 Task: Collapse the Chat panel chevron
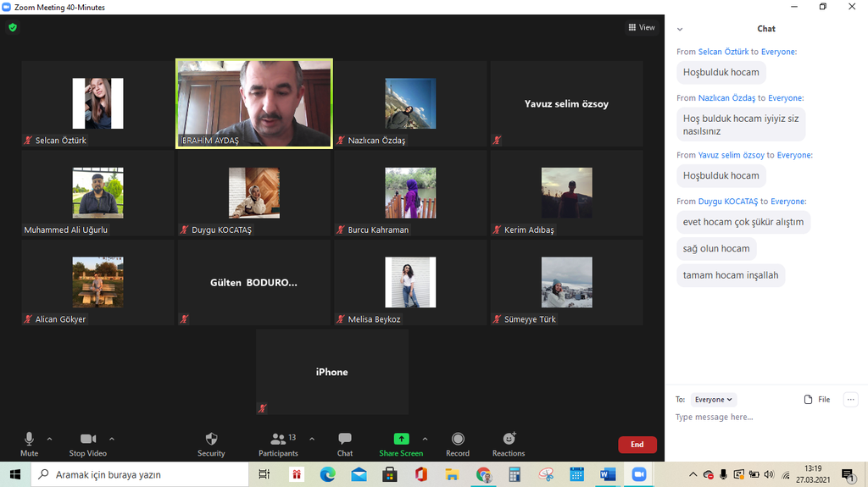[680, 30]
